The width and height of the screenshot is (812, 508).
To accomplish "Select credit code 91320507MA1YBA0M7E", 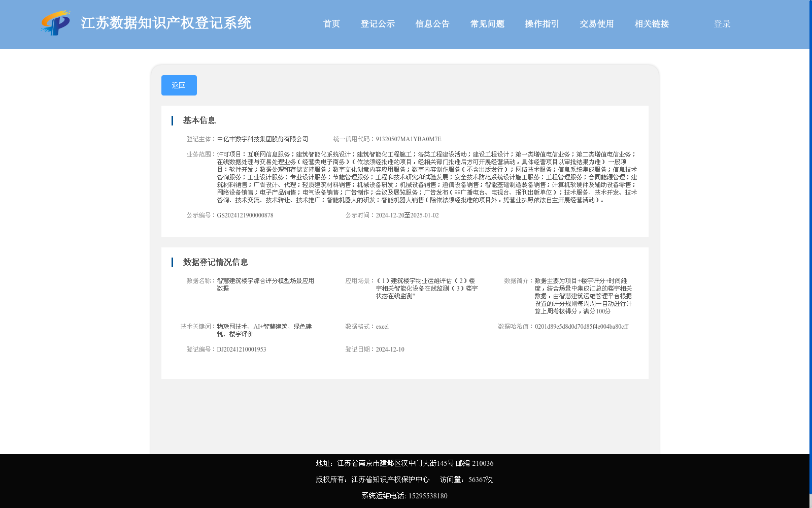I will pos(408,139).
